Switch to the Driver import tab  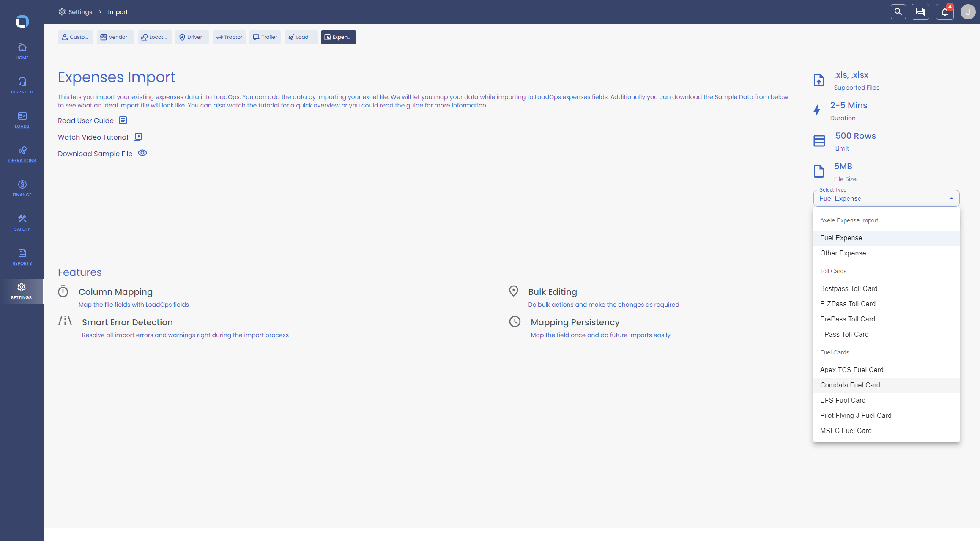point(192,37)
